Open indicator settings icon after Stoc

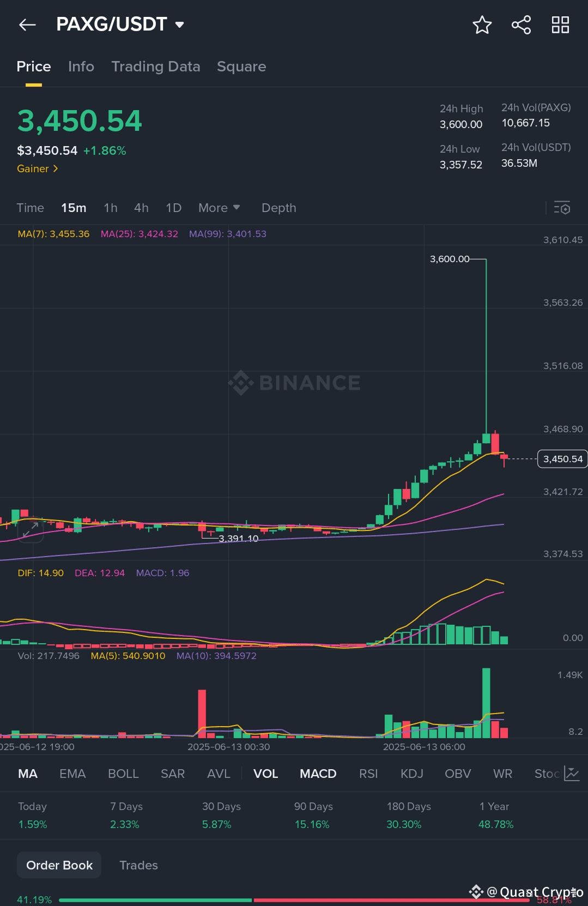pyautogui.click(x=572, y=773)
